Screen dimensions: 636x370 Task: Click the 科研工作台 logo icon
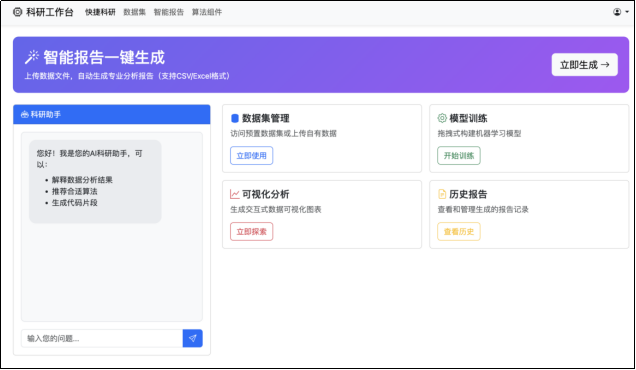pos(17,12)
